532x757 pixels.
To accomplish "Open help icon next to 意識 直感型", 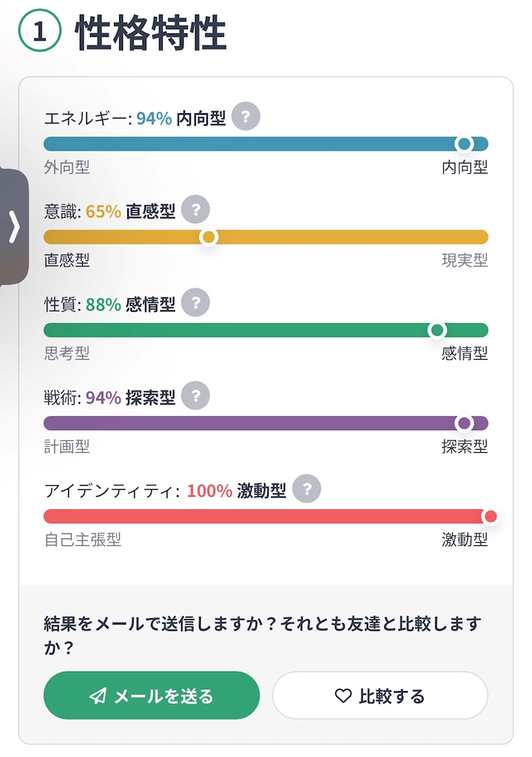I will point(196,210).
